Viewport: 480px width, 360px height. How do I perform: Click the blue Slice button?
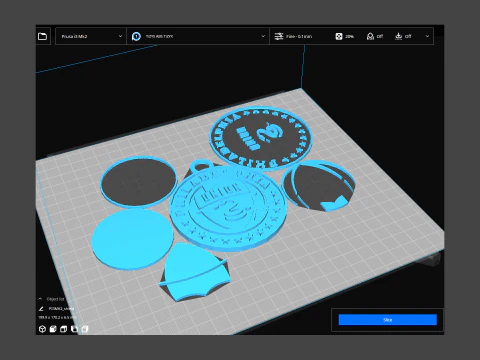[387, 320]
